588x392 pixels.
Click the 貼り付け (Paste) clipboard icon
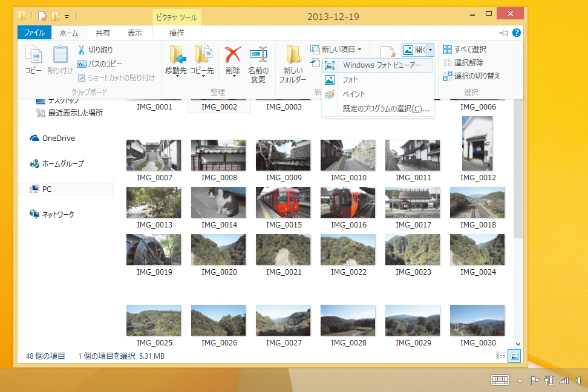coord(60,54)
